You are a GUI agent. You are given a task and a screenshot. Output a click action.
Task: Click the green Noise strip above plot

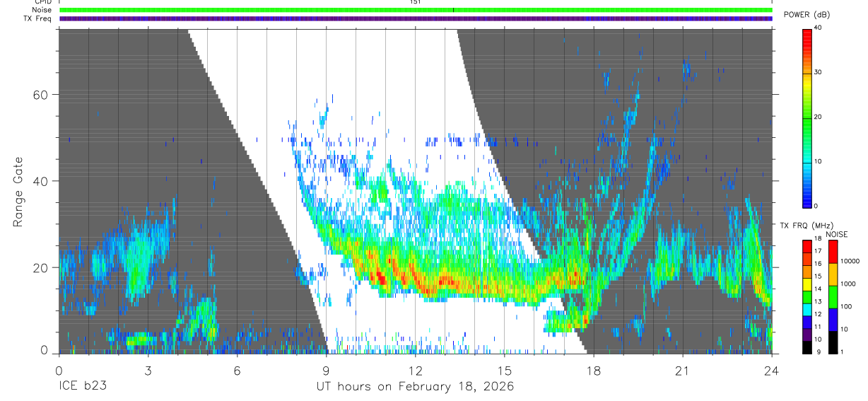(416, 10)
